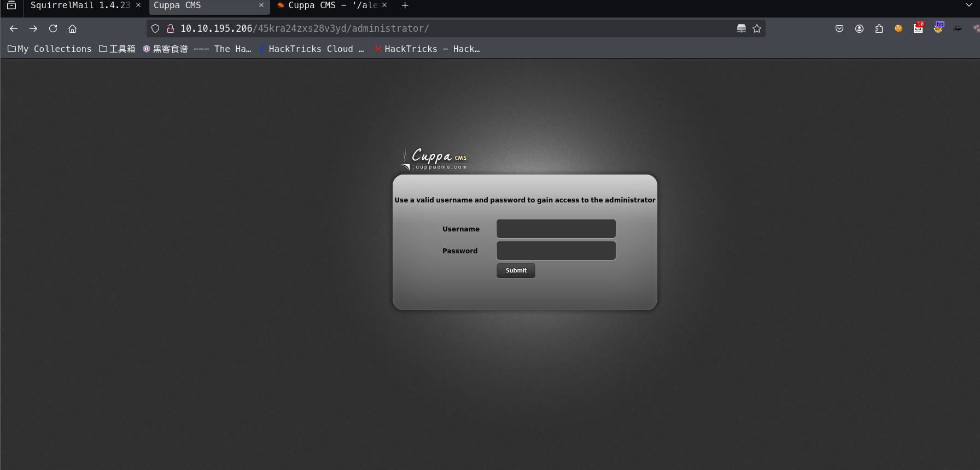Click the Password input field
Viewport: 980px width, 470px height.
click(x=556, y=251)
